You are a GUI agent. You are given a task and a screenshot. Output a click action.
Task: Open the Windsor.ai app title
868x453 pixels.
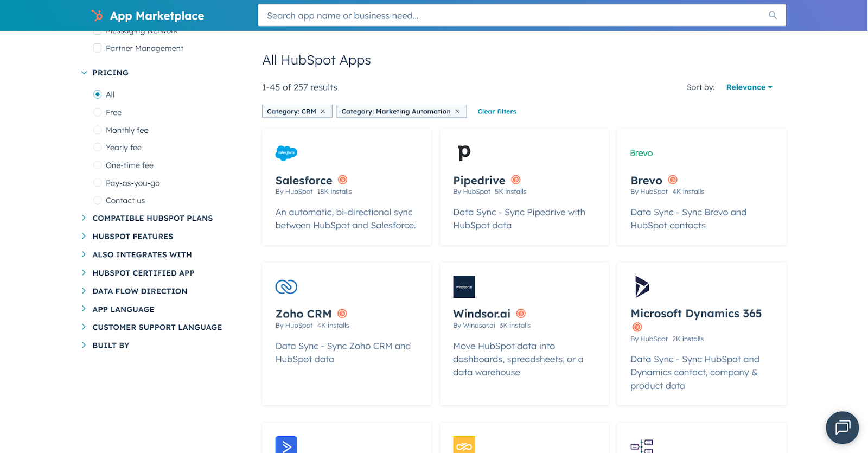click(x=482, y=314)
